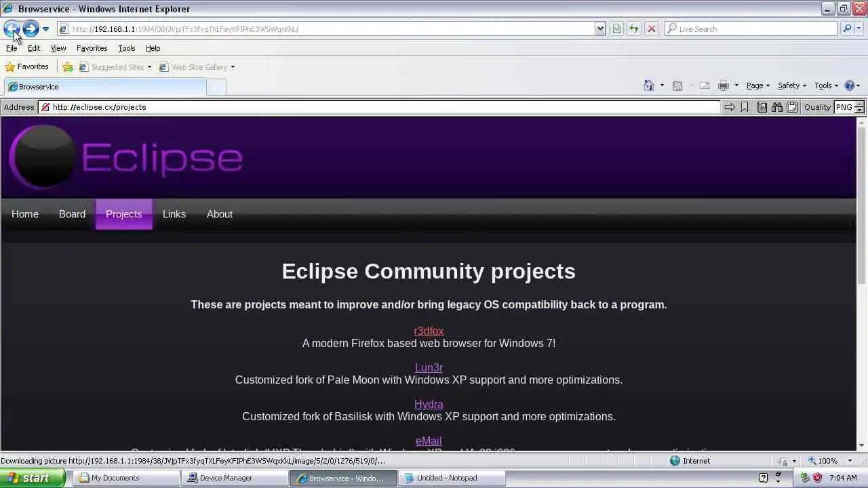Click the Internet security zone indicator
The image size is (868, 488).
(690, 461)
